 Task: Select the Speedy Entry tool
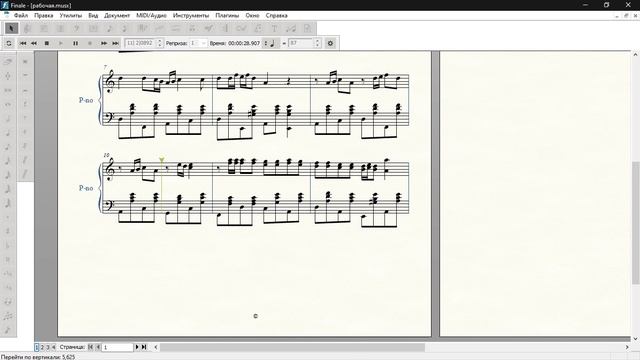[126, 28]
